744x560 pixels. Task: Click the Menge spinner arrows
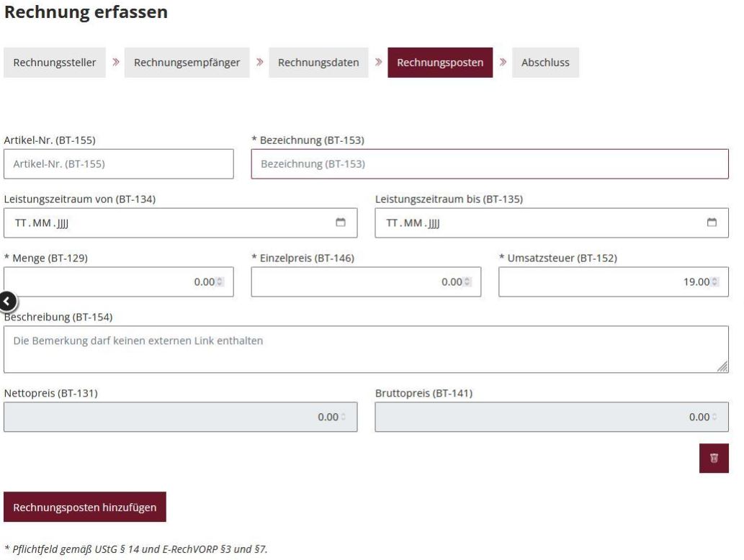click(220, 282)
